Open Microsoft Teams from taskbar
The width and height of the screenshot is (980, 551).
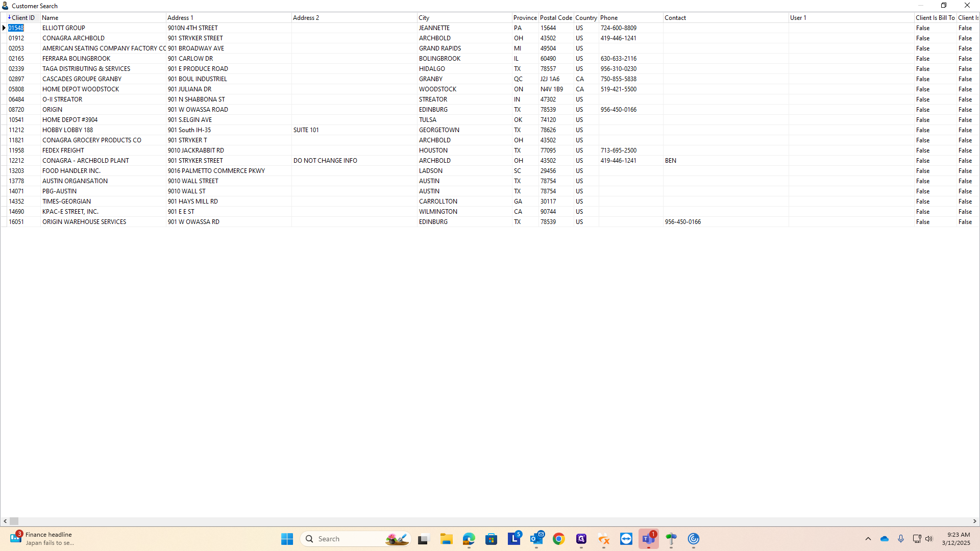tap(648, 539)
